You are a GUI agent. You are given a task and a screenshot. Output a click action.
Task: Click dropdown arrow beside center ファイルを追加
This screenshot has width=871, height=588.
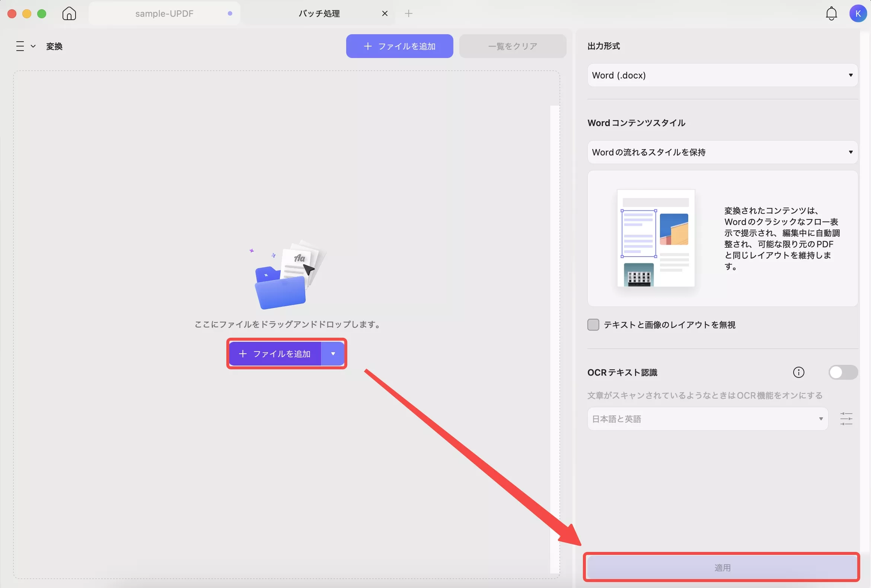[x=333, y=354]
